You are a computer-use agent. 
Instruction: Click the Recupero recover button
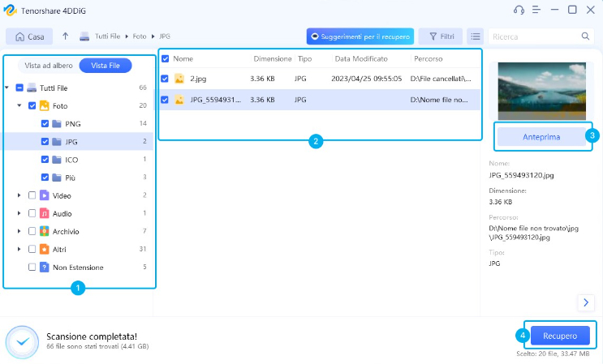point(560,335)
